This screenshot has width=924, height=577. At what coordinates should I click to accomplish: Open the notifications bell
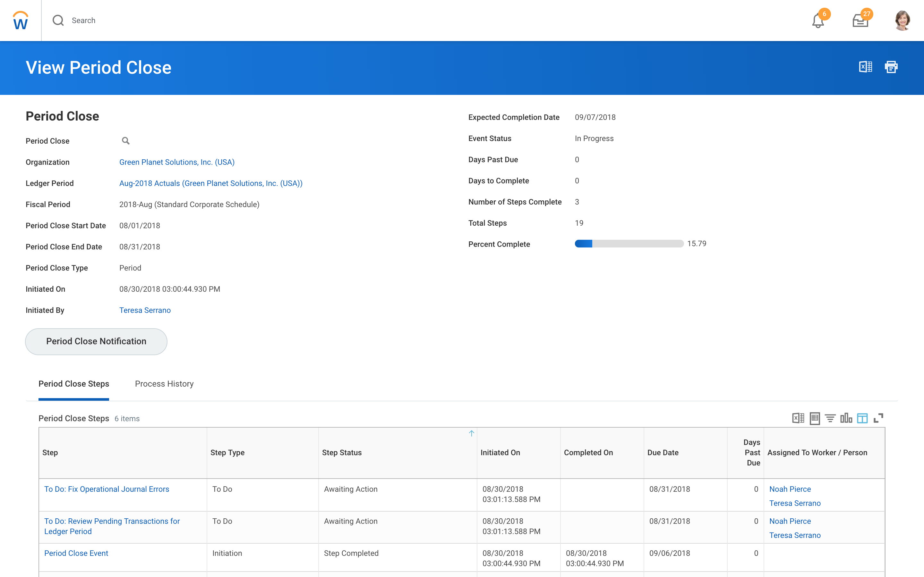[x=817, y=21]
